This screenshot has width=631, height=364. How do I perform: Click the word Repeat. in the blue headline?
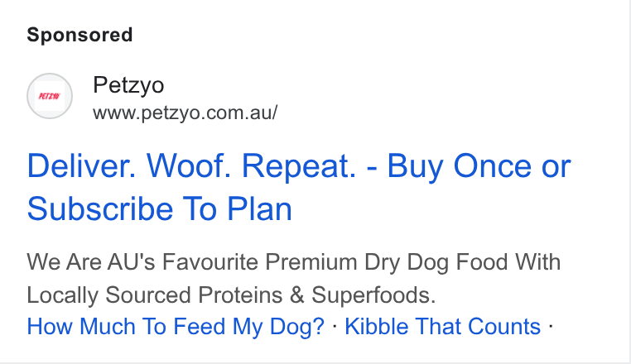(299, 165)
